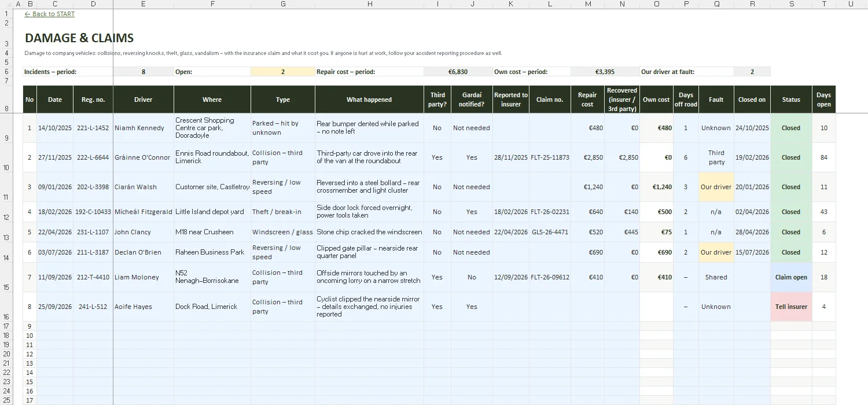868x405 pixels.
Task: Click the Date column header
Action: point(55,100)
